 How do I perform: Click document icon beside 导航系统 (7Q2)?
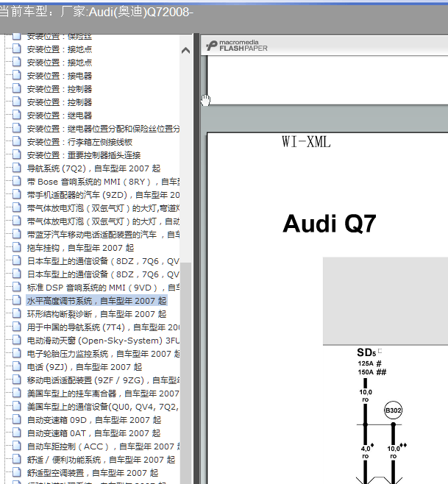17,168
